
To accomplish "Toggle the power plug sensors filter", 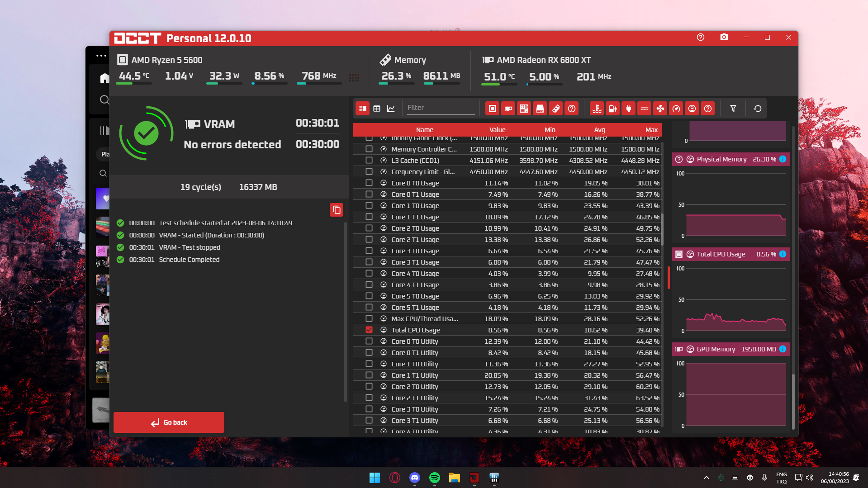I will [x=628, y=109].
